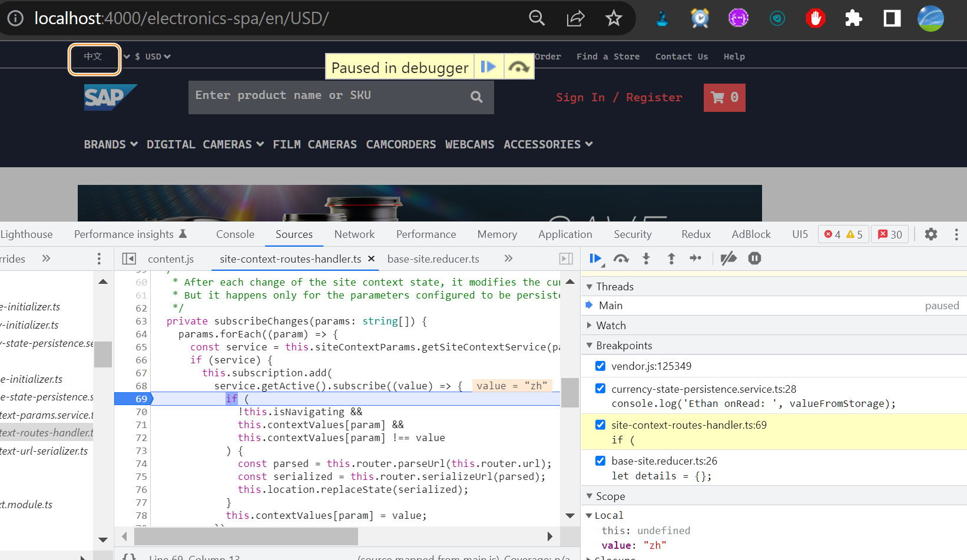Image resolution: width=967 pixels, height=560 pixels.
Task: Uncheck vendor.js:125349 breakpoint
Action: point(600,366)
